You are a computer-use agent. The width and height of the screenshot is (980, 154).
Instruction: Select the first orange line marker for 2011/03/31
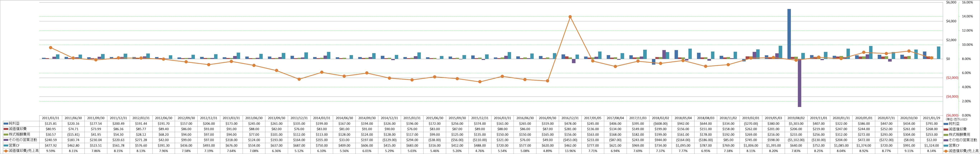51,48
